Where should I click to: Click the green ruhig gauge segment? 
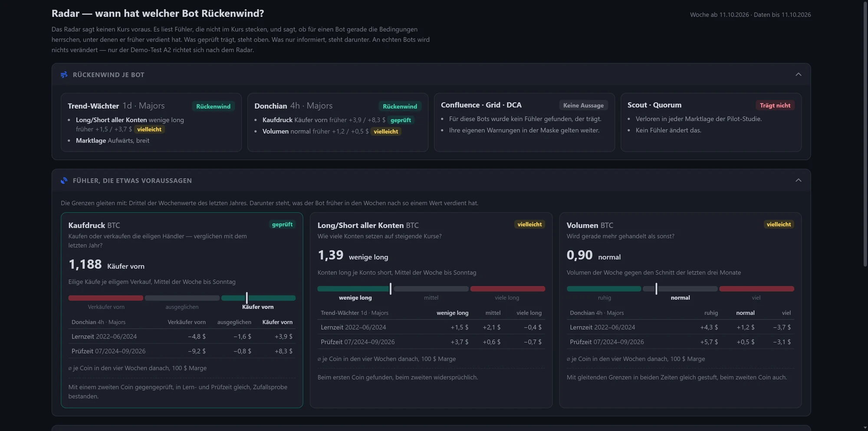[x=604, y=288]
